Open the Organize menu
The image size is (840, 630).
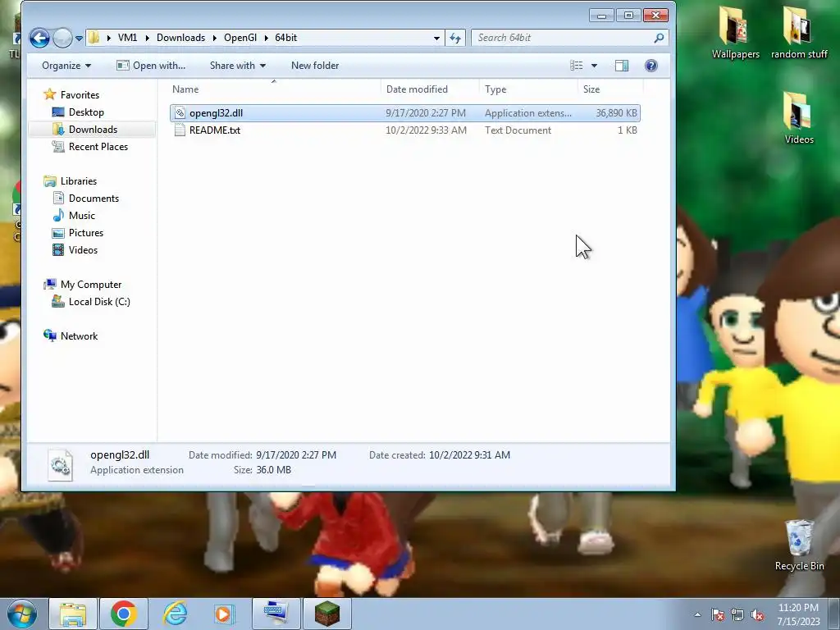66,66
